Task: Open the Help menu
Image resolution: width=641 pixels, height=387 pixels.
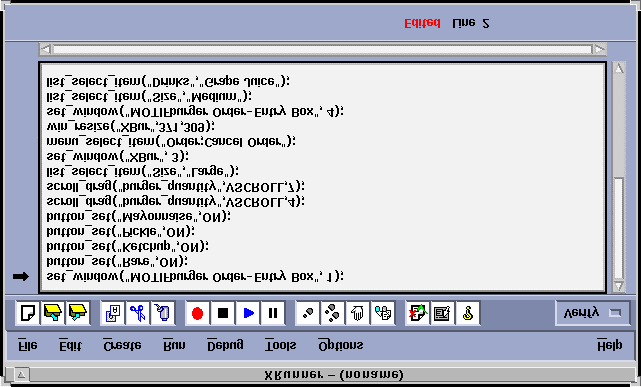Action: [610, 345]
